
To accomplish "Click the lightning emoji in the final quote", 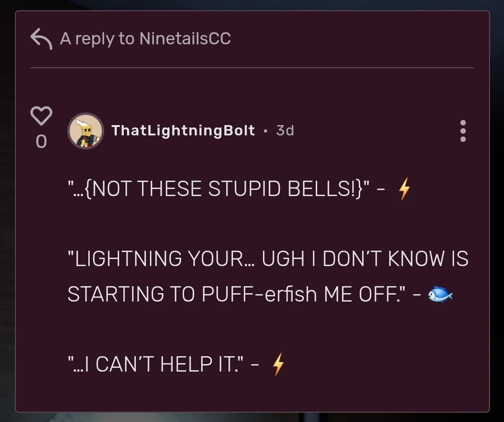I will (279, 364).
